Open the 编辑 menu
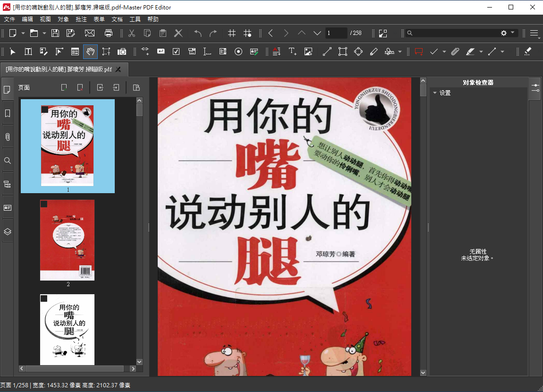Screen dimensions: 543x392 pyautogui.click(x=27, y=19)
